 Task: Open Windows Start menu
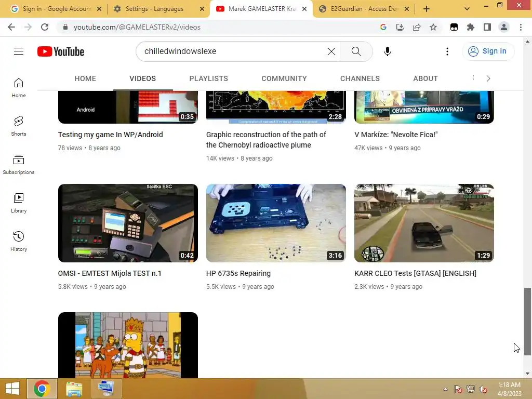pos(12,389)
